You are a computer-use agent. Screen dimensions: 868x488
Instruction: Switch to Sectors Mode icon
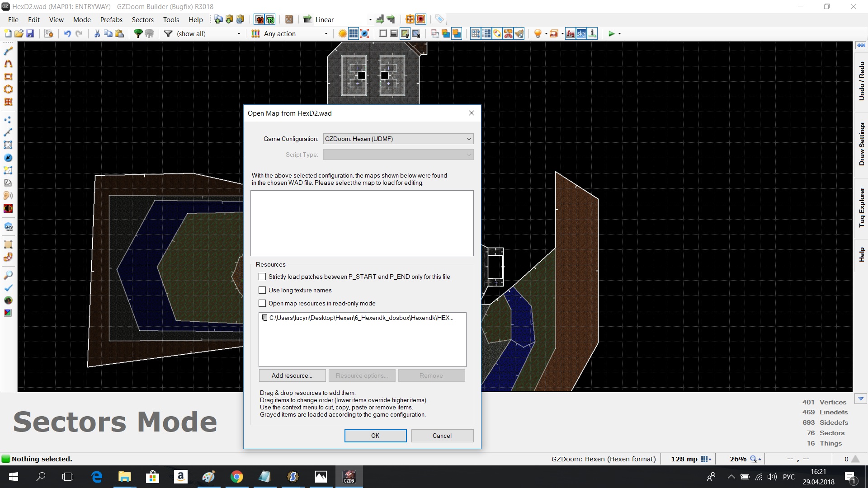coord(8,145)
